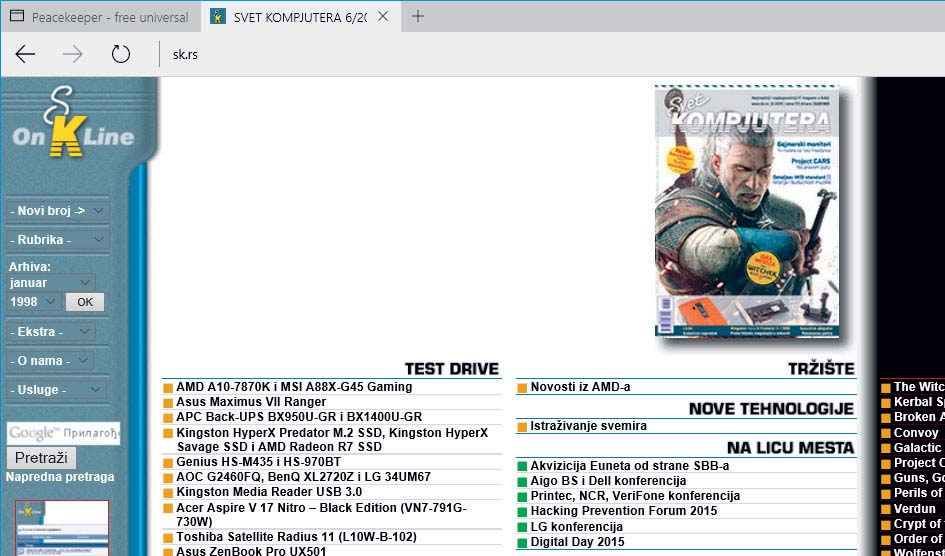Click the SK OnLine logo
The image size is (945, 556).
pos(73,123)
